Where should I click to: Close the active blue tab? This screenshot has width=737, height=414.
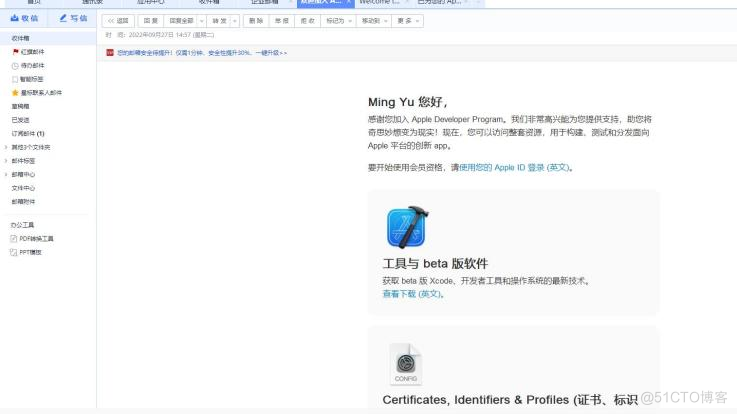point(349,2)
